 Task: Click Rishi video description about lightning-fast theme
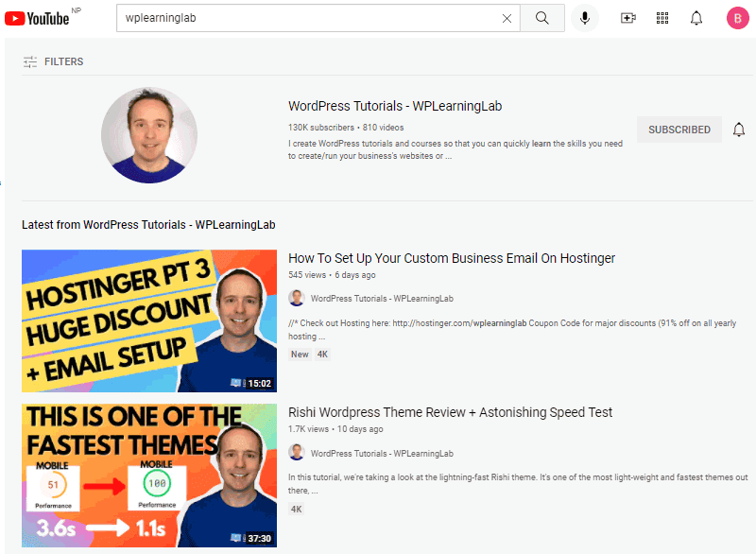(x=518, y=484)
